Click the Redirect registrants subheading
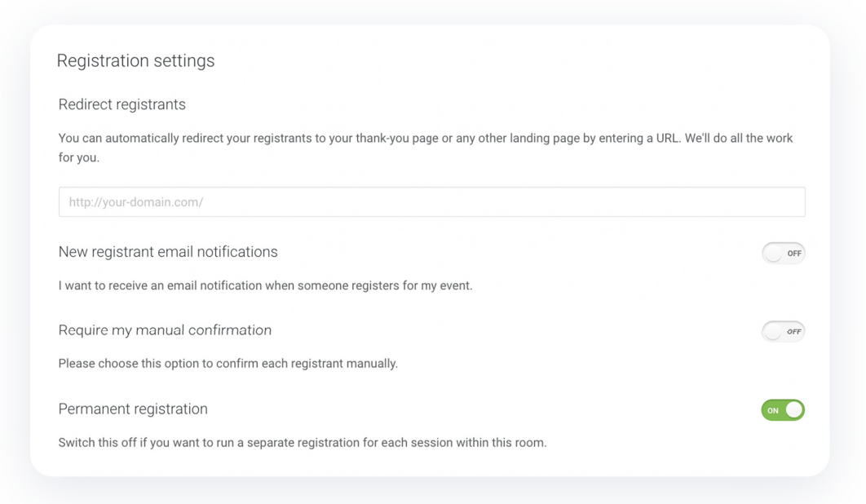The width and height of the screenshot is (866, 504). tap(122, 104)
